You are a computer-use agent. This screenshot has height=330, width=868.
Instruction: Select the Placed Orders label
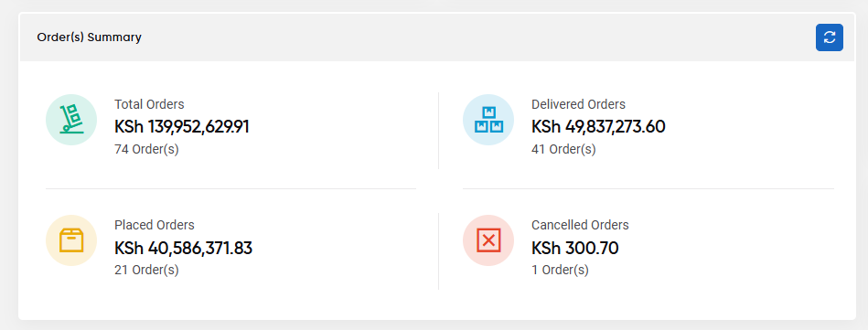[x=155, y=225]
